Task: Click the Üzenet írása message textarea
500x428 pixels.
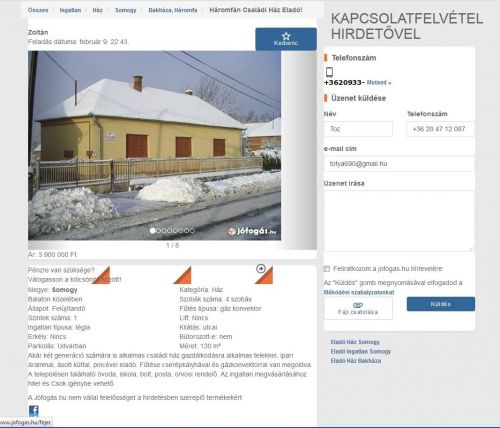Action: [x=399, y=221]
